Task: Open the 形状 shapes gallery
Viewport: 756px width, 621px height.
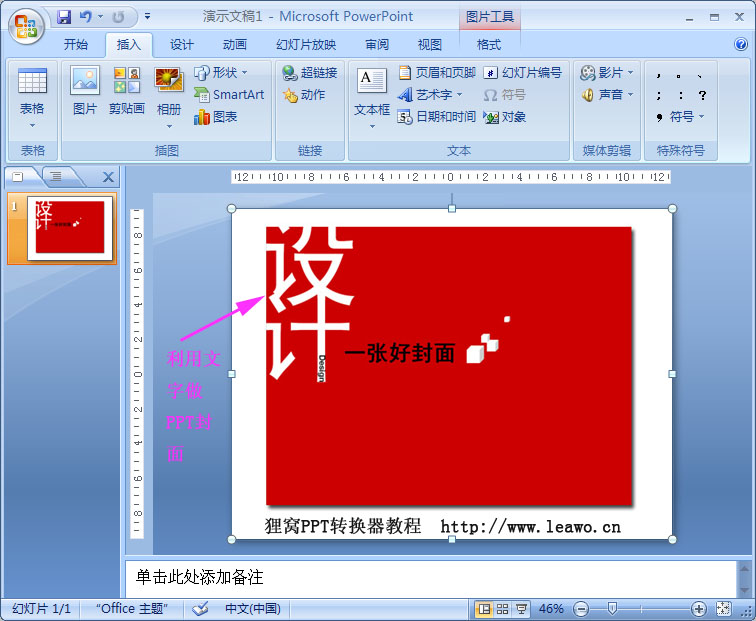Action: (221, 73)
